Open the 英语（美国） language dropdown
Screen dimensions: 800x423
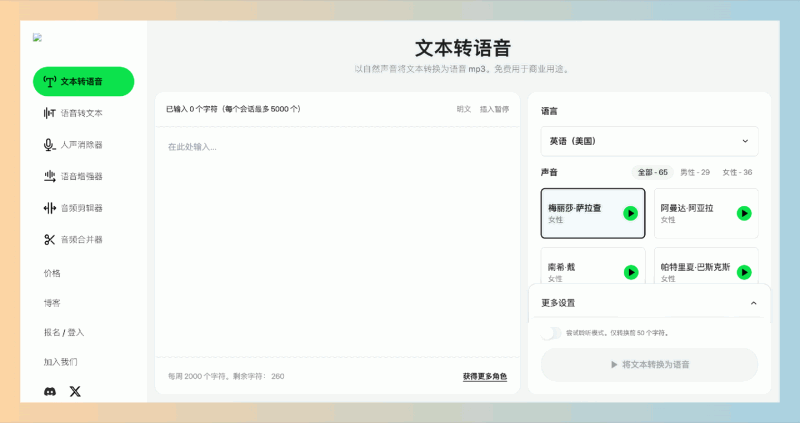pyautogui.click(x=649, y=141)
